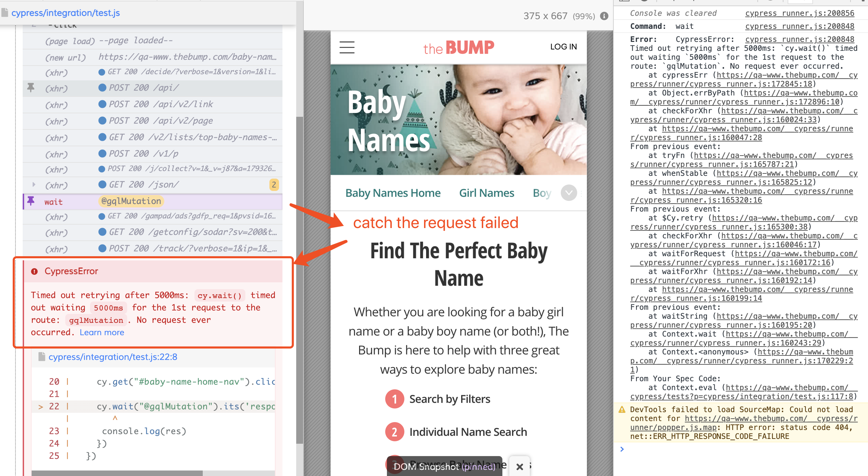
Task: Select the wait @gqlMutation command row
Action: pos(153,202)
